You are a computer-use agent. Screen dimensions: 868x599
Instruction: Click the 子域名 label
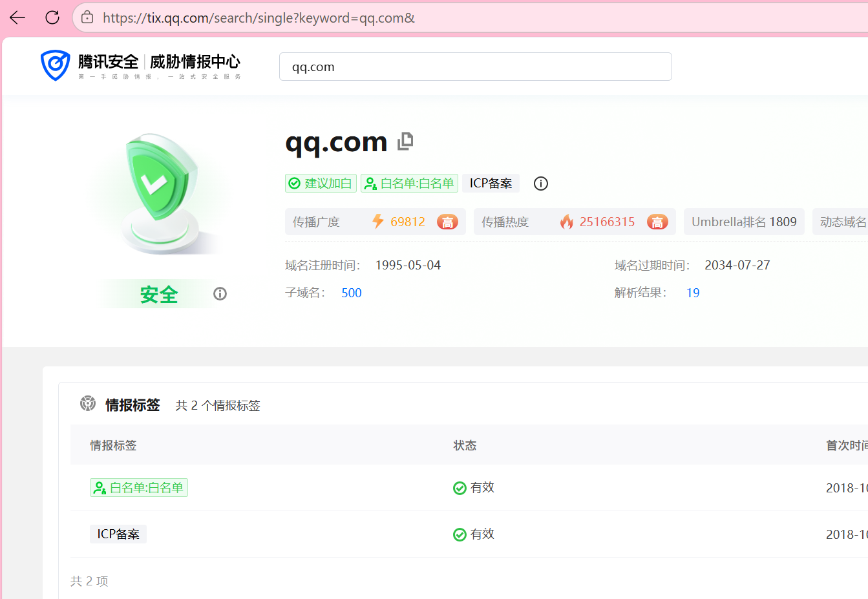click(x=306, y=293)
